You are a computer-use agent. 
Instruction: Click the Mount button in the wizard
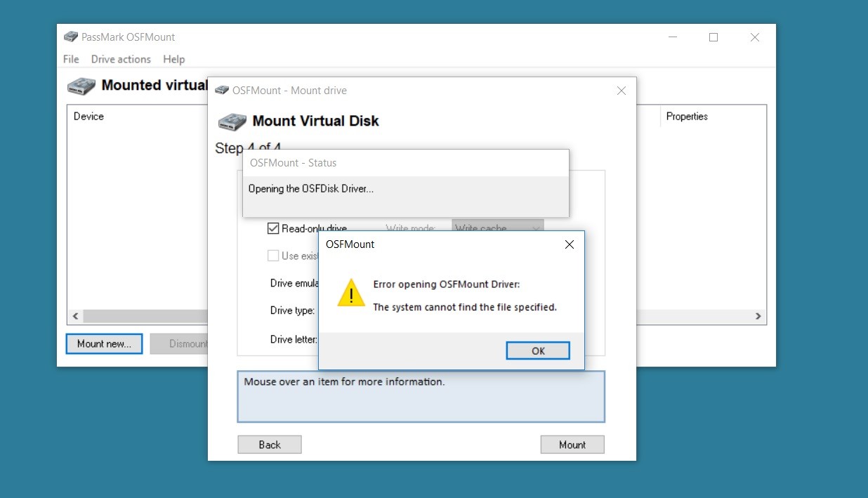(572, 445)
